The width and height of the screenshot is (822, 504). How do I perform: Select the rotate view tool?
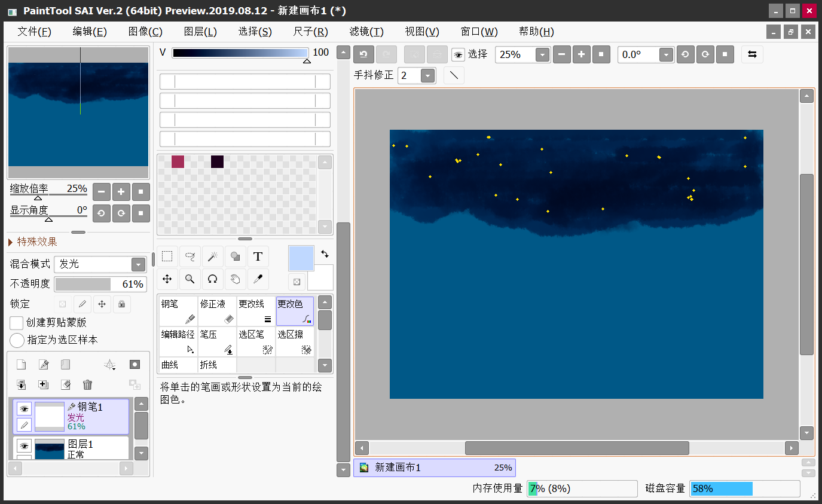[x=212, y=279]
